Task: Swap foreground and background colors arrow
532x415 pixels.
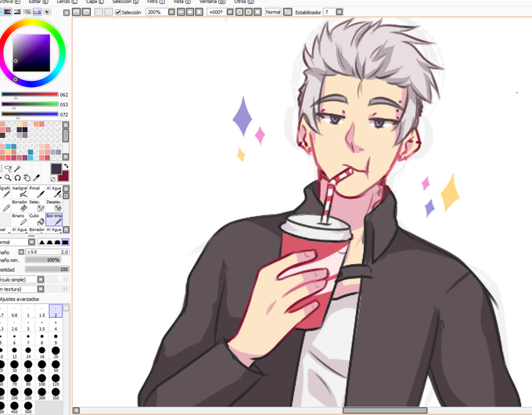Action: pos(66,166)
